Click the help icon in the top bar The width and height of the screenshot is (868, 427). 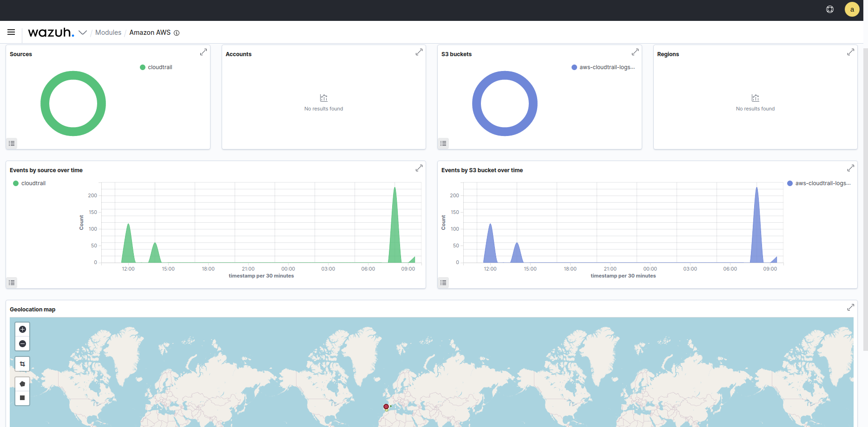coord(830,9)
